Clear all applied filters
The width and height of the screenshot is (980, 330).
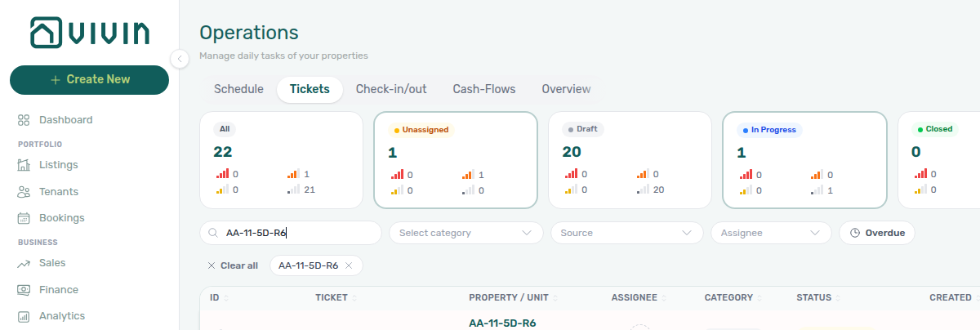coord(233,265)
